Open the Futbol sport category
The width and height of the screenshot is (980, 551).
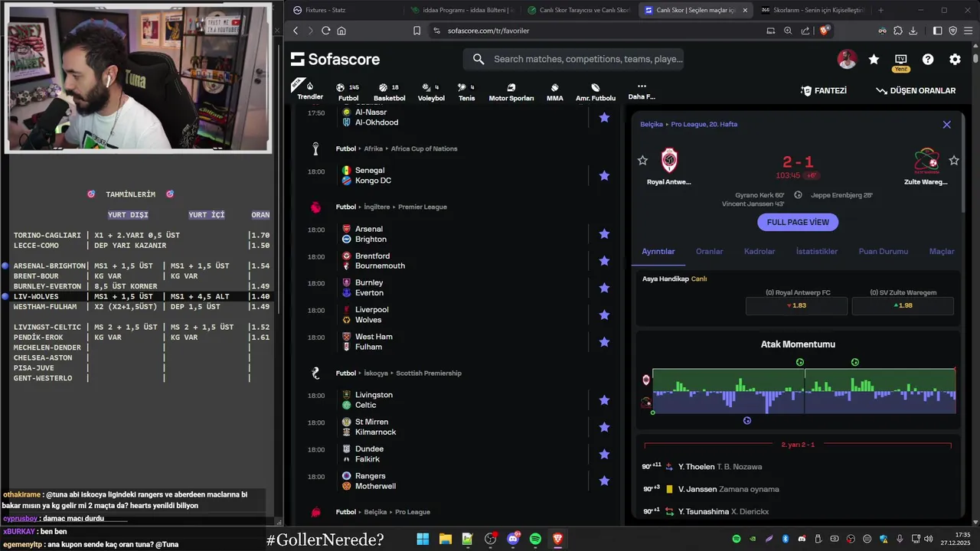[348, 92]
